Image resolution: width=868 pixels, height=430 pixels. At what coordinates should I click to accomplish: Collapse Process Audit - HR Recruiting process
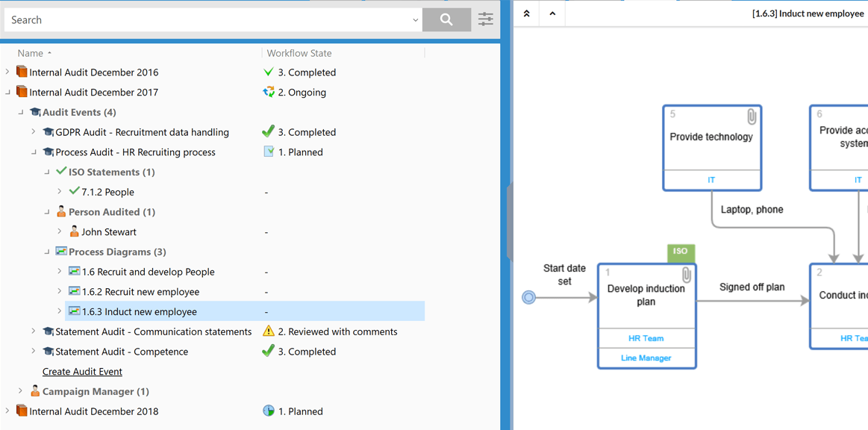[34, 152]
